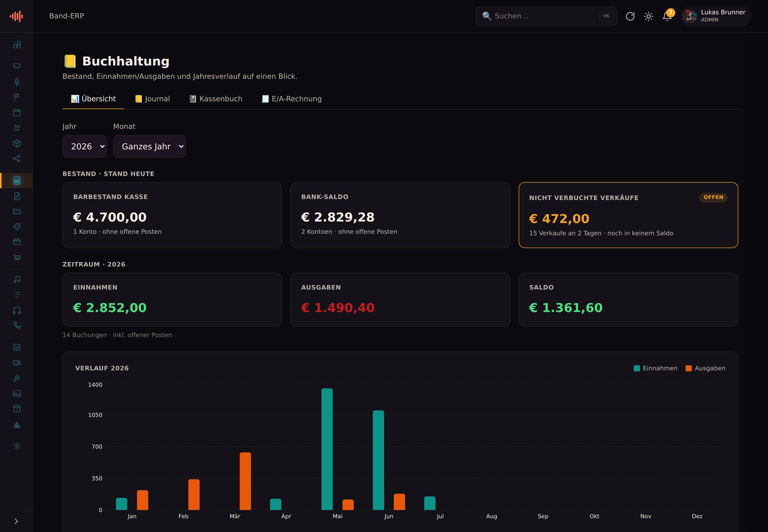768x532 pixels.
Task: Click the refresh icon in top bar
Action: pos(630,16)
